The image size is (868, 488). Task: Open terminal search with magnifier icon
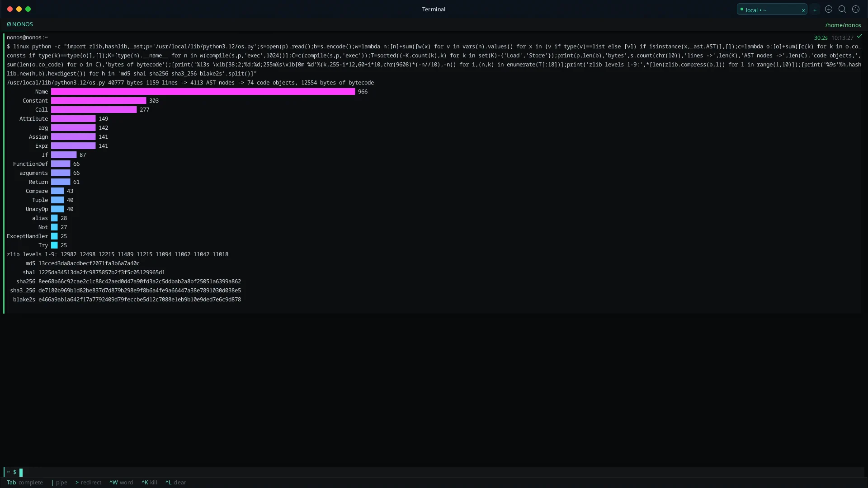[842, 9]
